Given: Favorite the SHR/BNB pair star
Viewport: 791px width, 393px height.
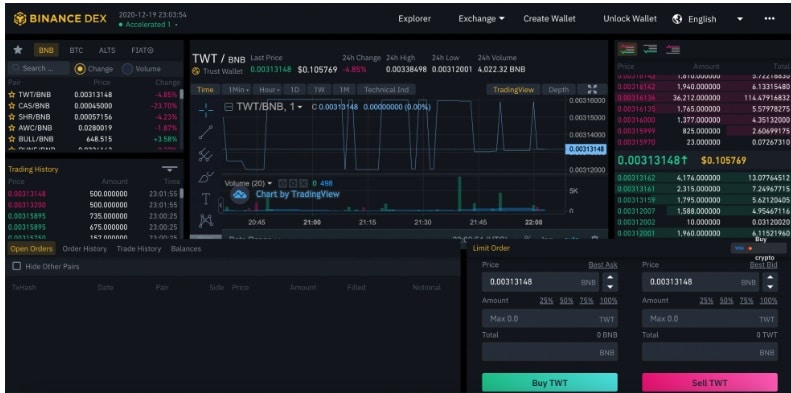Looking at the screenshot, I should pos(12,117).
